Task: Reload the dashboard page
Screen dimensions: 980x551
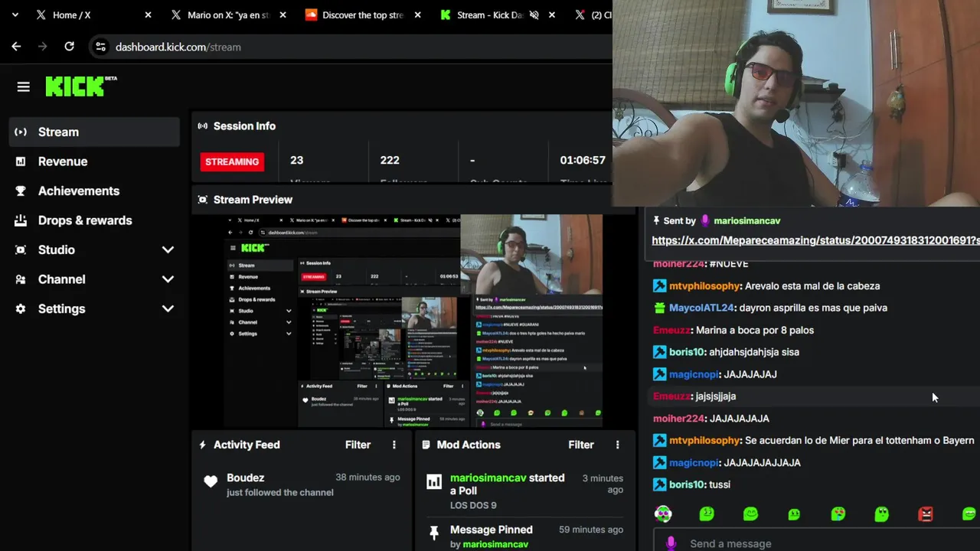Action: [x=69, y=47]
